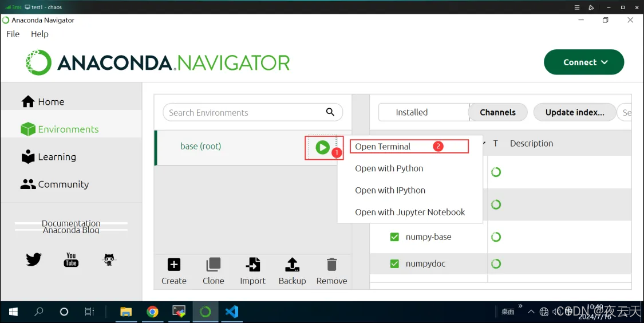Click the T column header
The height and width of the screenshot is (323, 644).
495,143
